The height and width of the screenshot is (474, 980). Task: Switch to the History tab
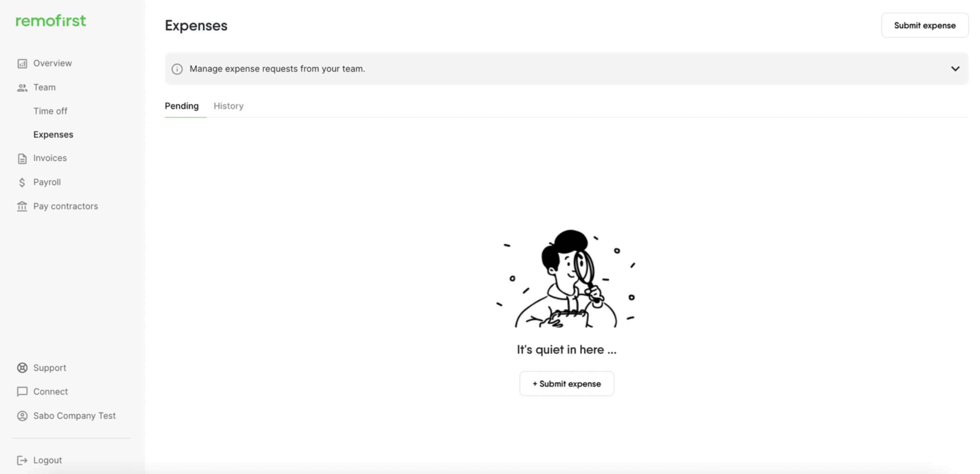(x=228, y=106)
